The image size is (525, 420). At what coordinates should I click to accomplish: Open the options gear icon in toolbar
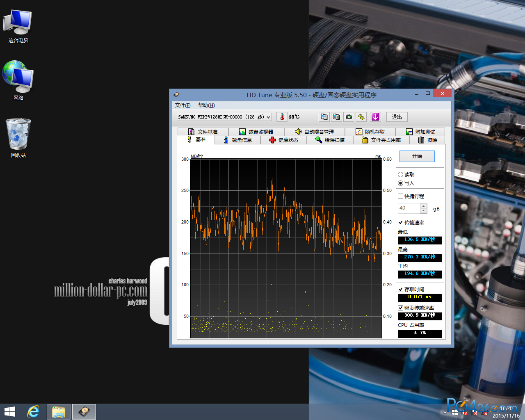[361, 117]
